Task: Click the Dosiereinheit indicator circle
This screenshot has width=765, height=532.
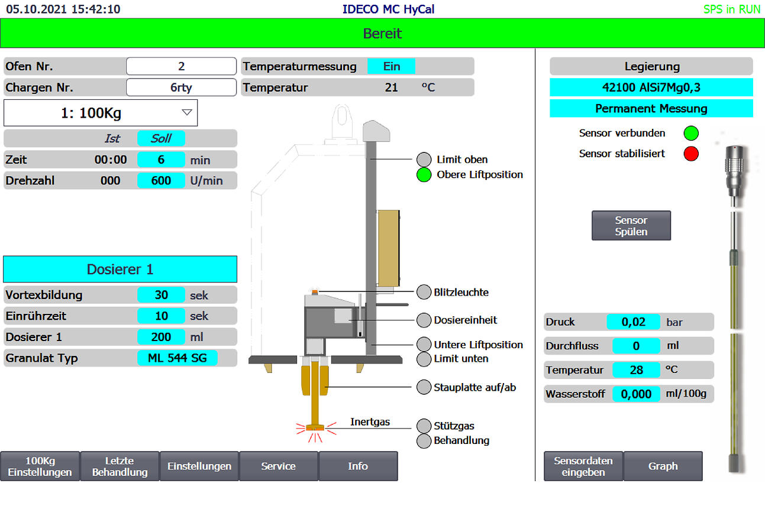Action: pos(424,320)
